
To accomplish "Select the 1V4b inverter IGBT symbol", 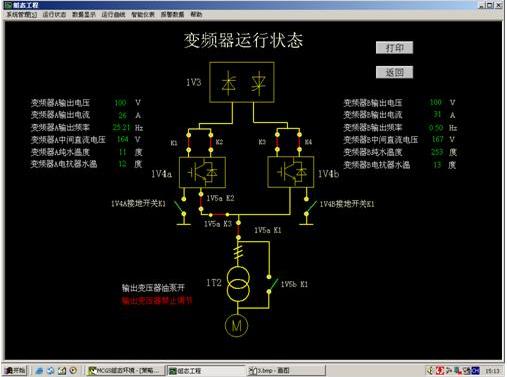I will [x=291, y=172].
